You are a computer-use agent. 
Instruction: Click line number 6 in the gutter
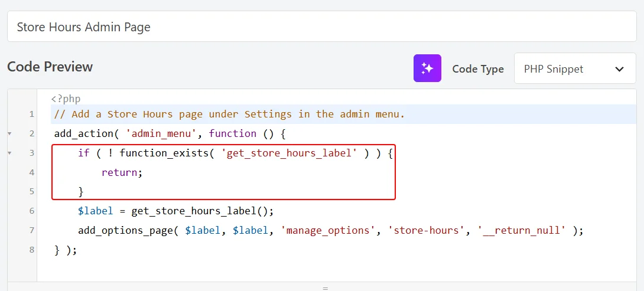pos(32,211)
